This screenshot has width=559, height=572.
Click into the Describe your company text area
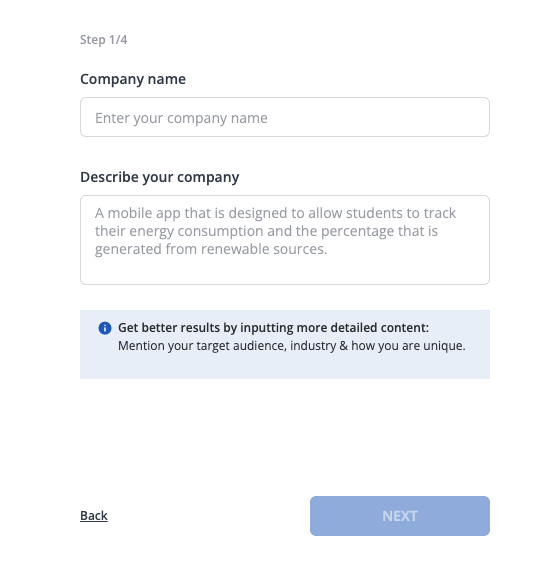[x=285, y=240]
